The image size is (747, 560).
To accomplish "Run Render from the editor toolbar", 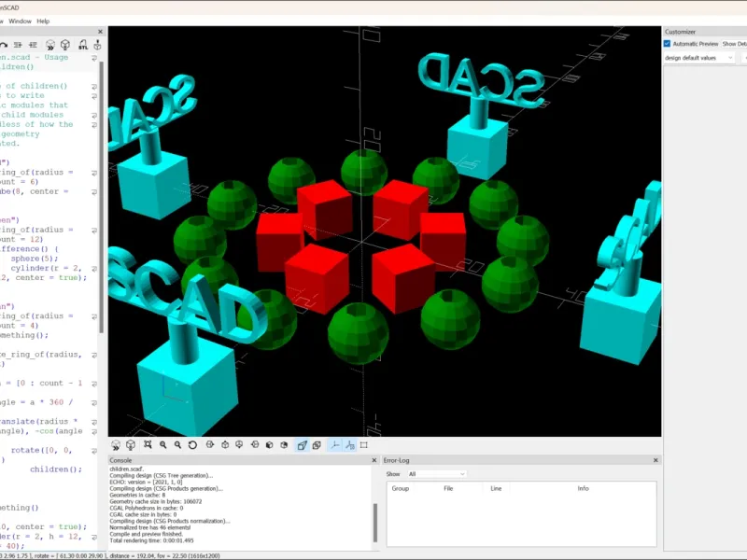I will click(x=65, y=45).
